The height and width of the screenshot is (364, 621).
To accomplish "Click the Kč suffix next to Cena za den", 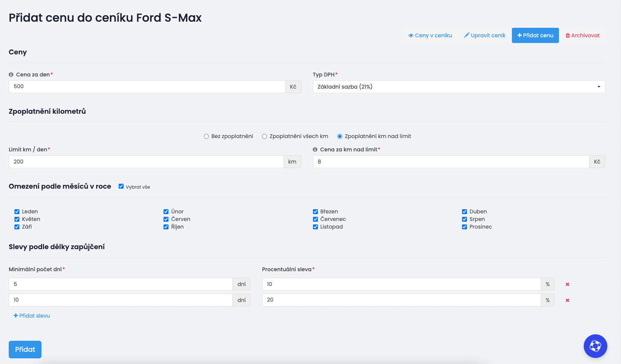I will tap(293, 87).
